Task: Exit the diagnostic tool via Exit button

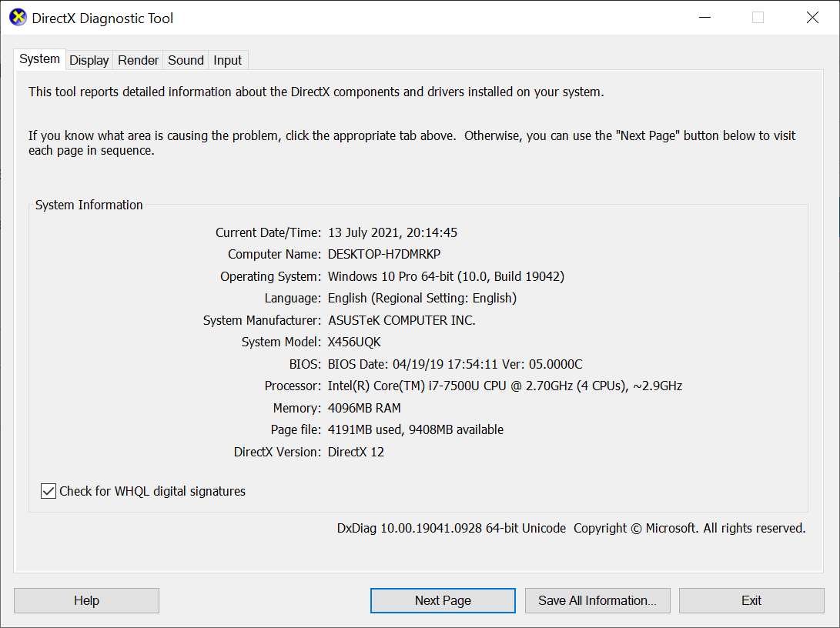Action: coord(751,600)
